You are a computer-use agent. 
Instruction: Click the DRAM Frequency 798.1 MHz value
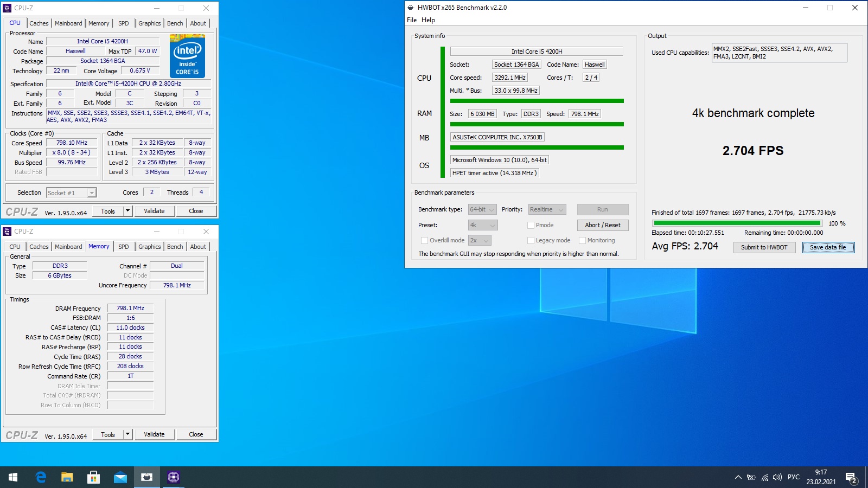pyautogui.click(x=130, y=308)
